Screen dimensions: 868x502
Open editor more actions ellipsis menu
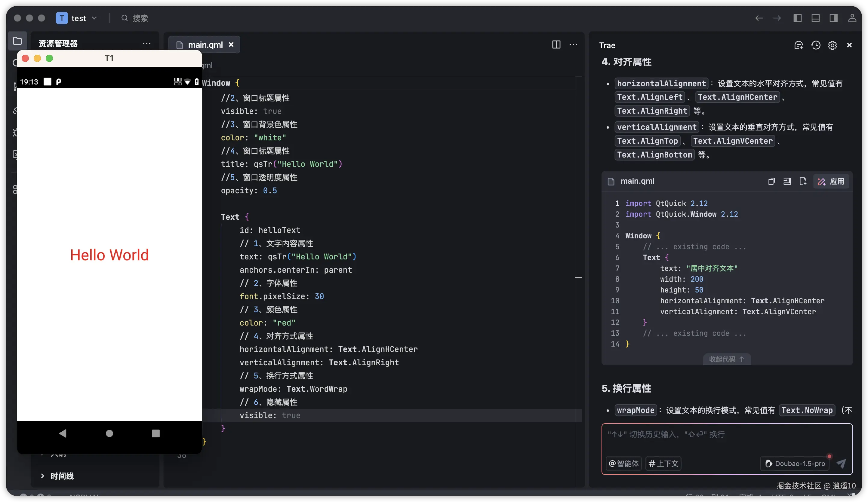point(573,45)
